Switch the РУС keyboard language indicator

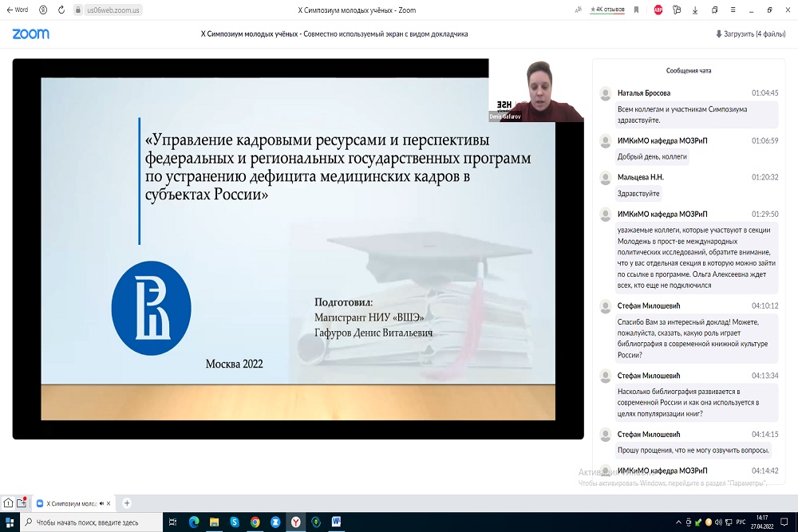[x=740, y=522]
